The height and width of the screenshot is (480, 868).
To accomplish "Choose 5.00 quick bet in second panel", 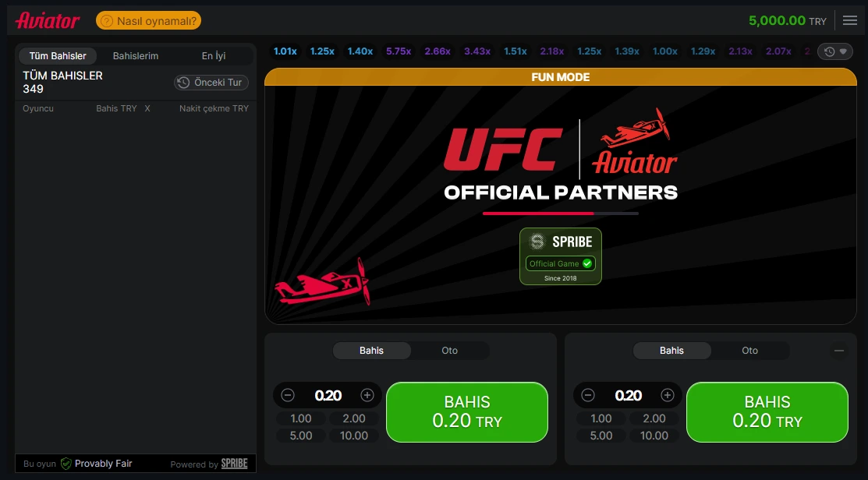I will (601, 436).
